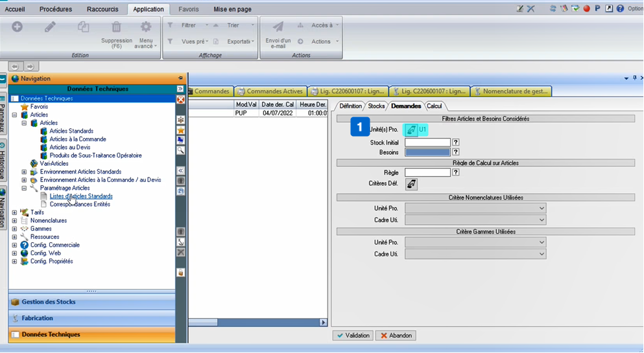Viewport: 644px width, 353px height.
Task: Click the Stock Initial input field
Action: [427, 142]
